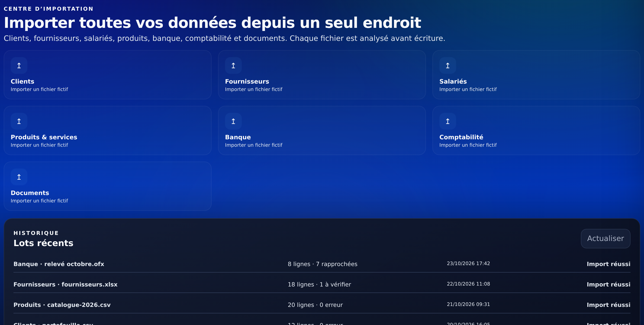This screenshot has width=644, height=325.
Task: Choose the Documents import card title
Action: tap(30, 193)
